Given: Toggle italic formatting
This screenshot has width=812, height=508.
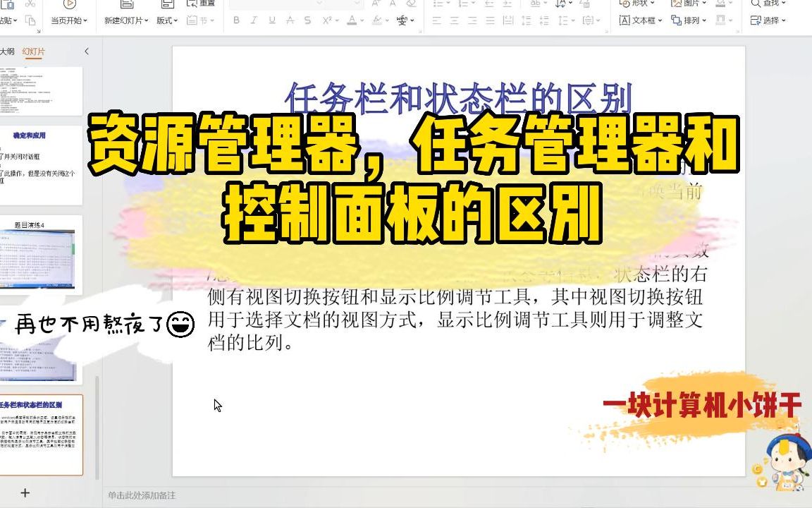Looking at the screenshot, I should pyautogui.click(x=254, y=20).
